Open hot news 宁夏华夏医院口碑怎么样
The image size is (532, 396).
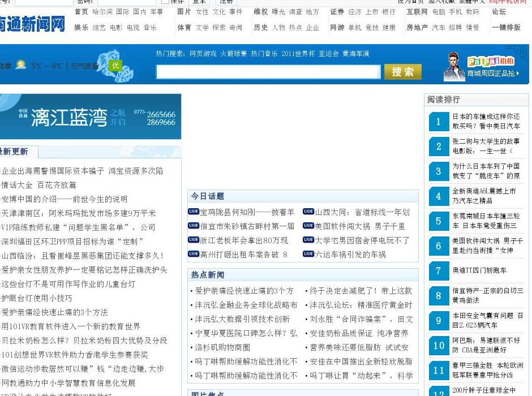(246, 333)
